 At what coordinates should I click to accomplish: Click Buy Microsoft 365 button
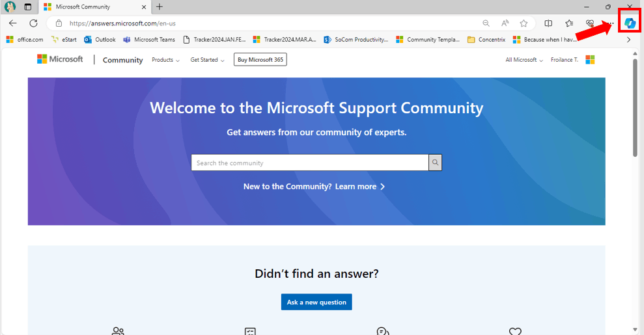[x=260, y=59]
